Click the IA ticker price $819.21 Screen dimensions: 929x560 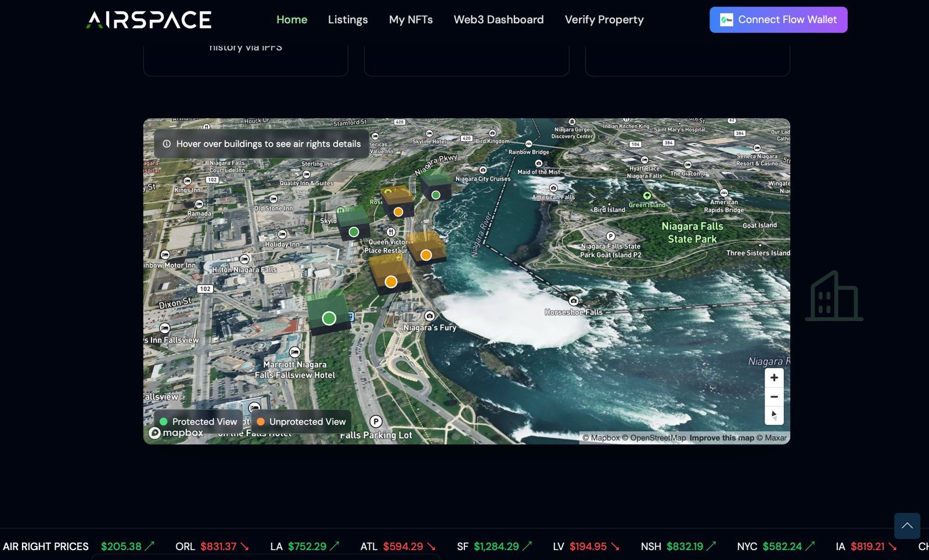[x=867, y=547]
